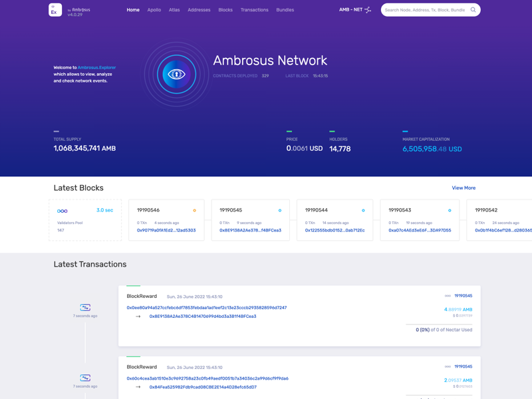Click the total supply 1,068,345,741 AMB value
The height and width of the screenshot is (399, 532).
pyautogui.click(x=84, y=148)
